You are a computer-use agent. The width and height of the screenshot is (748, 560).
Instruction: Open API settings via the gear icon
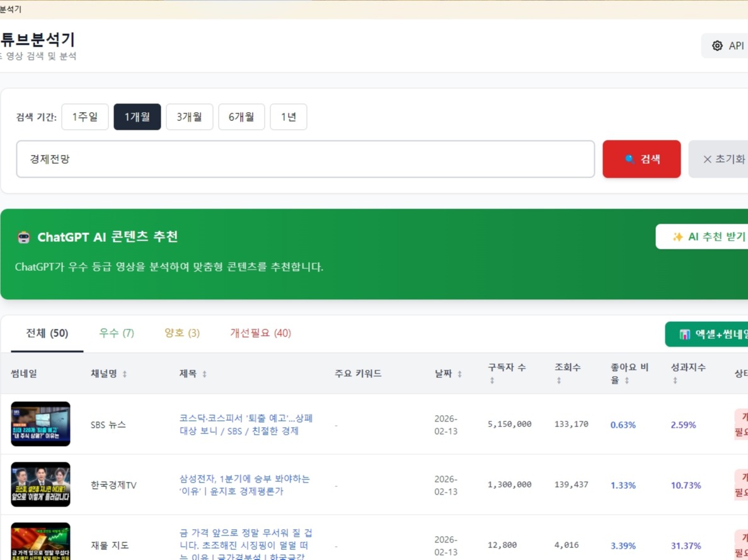[716, 45]
